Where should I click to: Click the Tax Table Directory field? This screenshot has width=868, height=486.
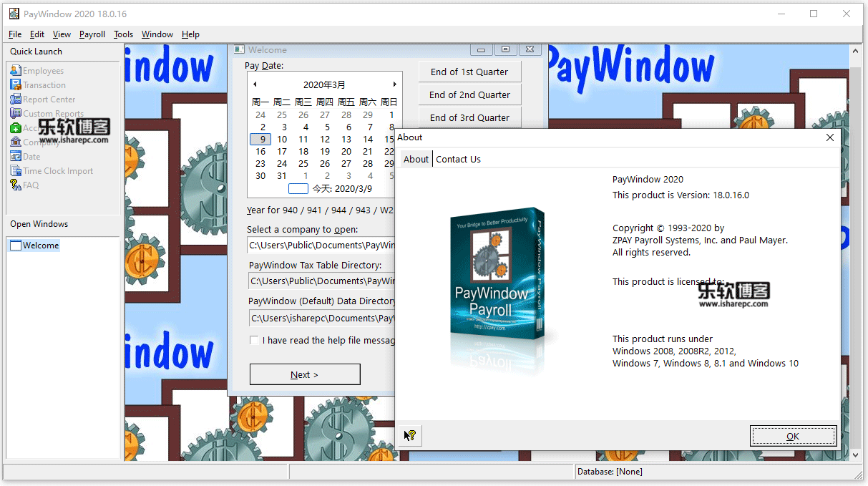click(x=321, y=281)
